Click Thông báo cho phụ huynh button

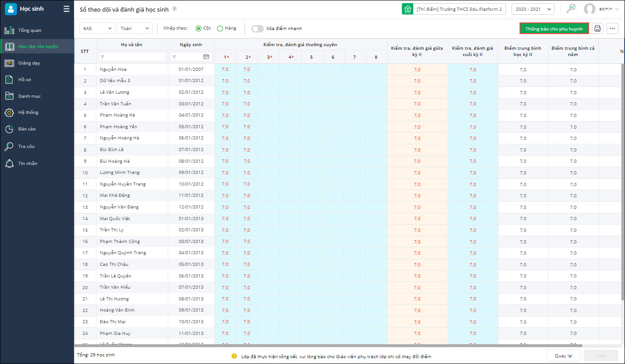pos(554,29)
